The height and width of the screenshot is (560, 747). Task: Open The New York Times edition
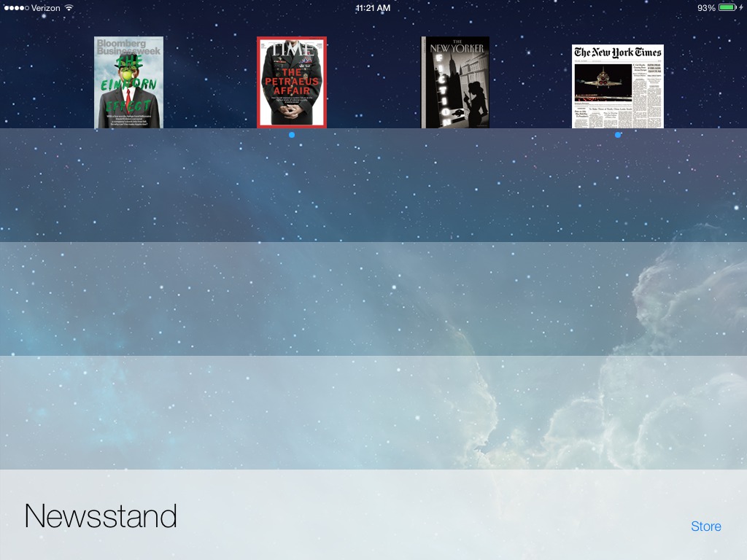click(616, 84)
